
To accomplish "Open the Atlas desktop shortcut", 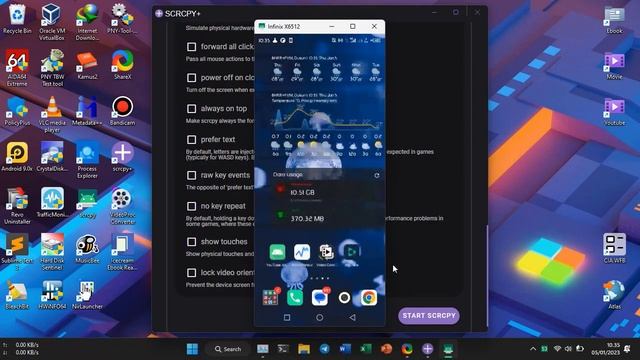I will 614,294.
